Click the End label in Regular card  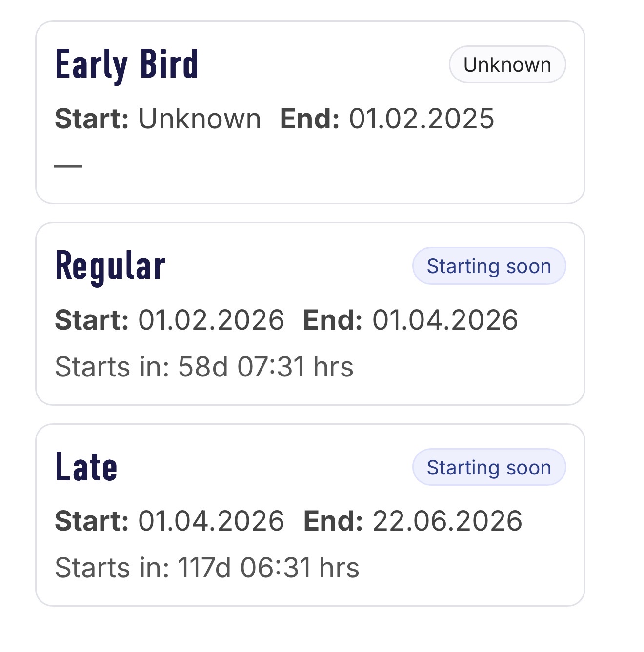[x=333, y=320]
